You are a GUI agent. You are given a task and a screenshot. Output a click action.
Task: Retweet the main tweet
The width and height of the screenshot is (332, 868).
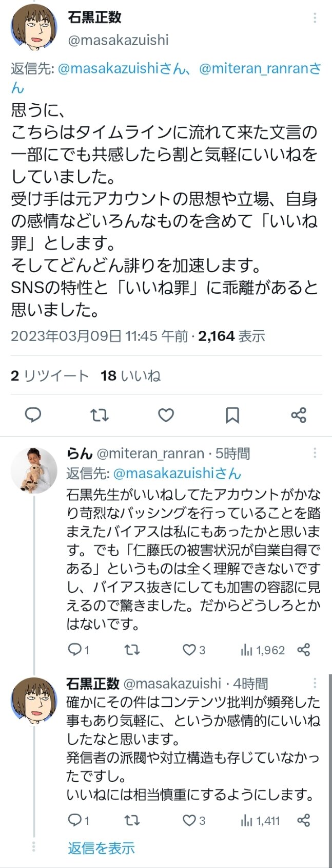100,415
